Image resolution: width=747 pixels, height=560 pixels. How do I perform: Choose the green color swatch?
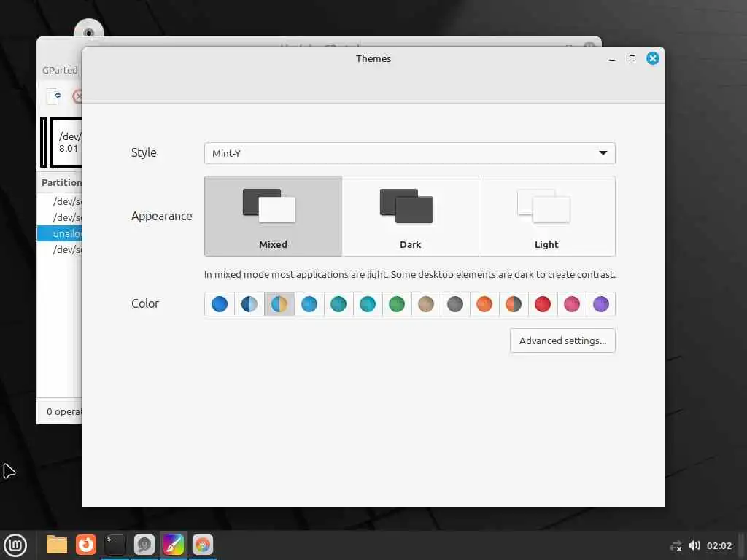click(x=397, y=304)
